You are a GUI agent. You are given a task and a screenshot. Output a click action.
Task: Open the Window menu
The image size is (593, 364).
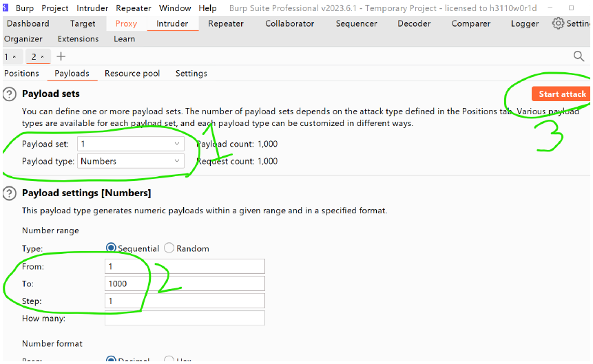click(x=175, y=8)
